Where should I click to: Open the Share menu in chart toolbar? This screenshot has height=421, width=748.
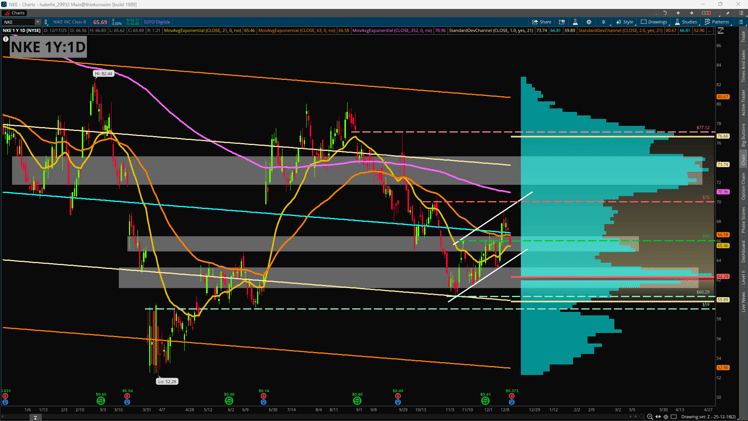(x=541, y=22)
